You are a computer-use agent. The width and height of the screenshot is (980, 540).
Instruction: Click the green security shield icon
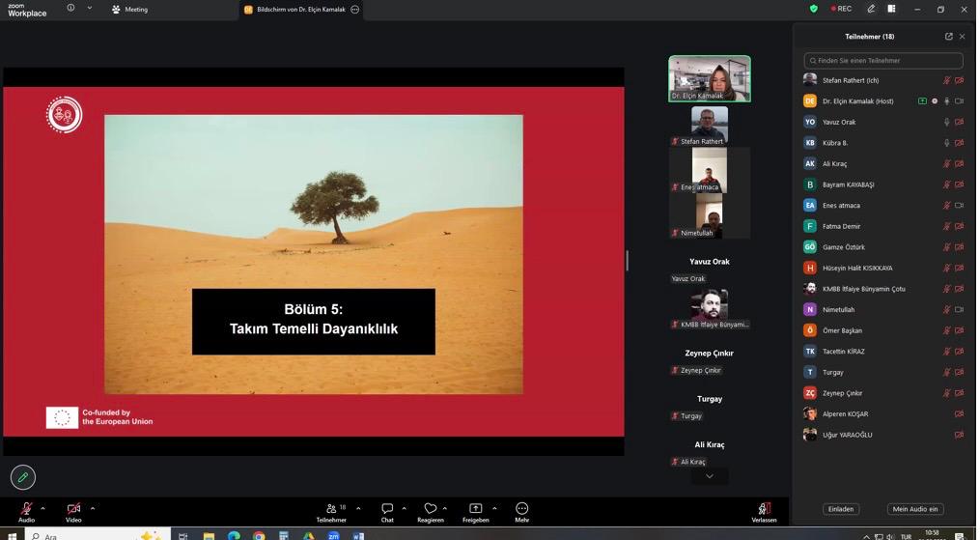[814, 9]
